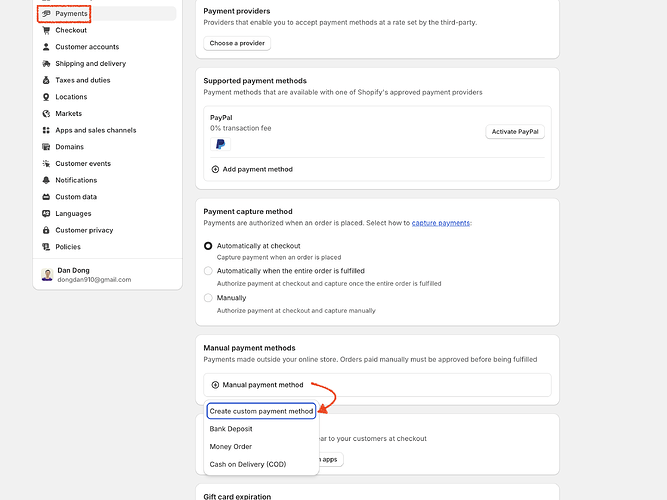Select capture when entire order is fulfilled
Viewport: 667px width, 500px height.
tap(208, 271)
